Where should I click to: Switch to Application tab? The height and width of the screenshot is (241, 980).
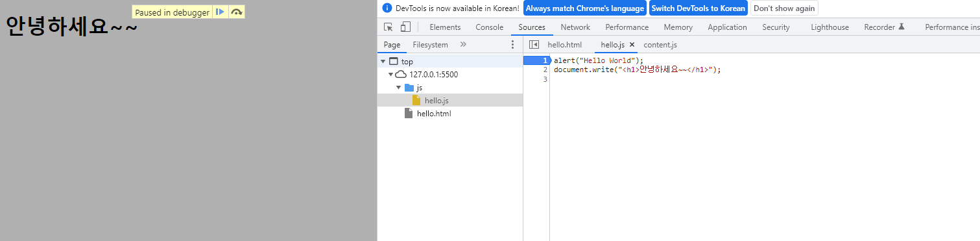coord(727,27)
